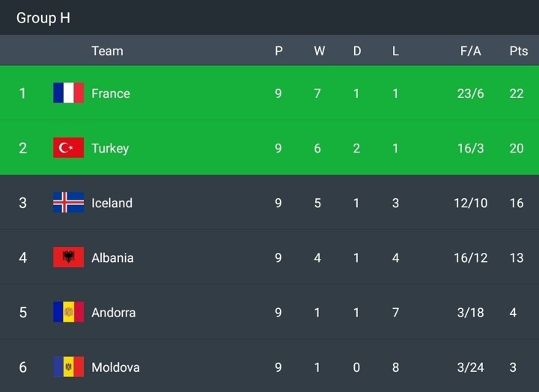
Task: Click France's 22 points value
Action: pyautogui.click(x=517, y=94)
